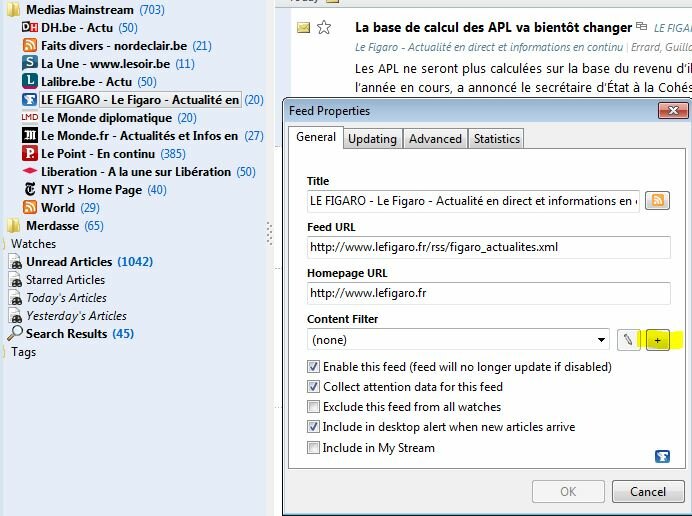Select Liberation - A la une sur Libération feed

pos(136,172)
